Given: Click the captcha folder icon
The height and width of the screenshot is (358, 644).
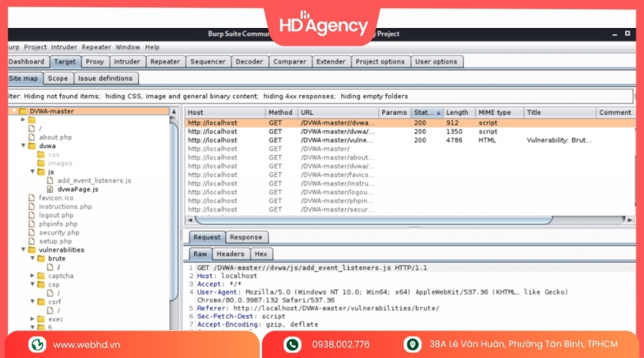Looking at the screenshot, I should point(41,276).
